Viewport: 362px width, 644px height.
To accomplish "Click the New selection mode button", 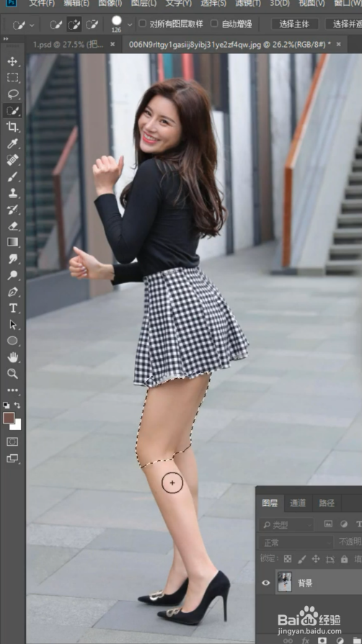I will pos(56,24).
